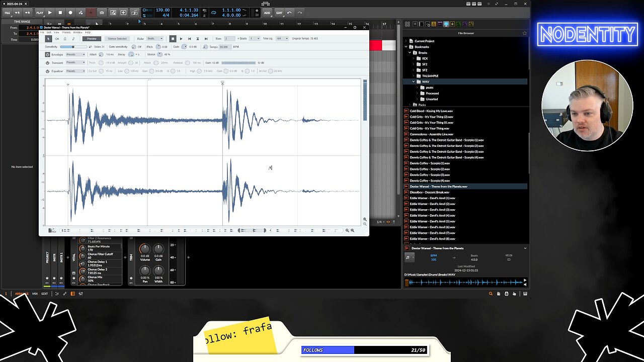
Task: Play the loop in the slicer window
Action: 181,39
